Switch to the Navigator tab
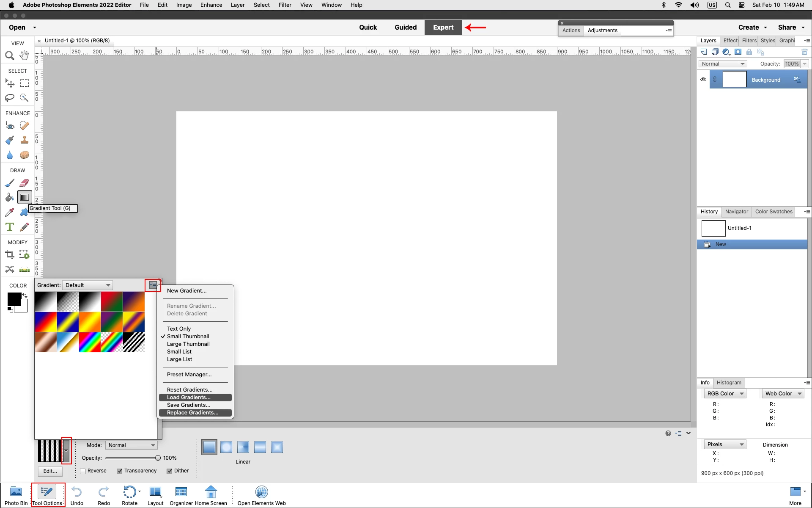Image resolution: width=812 pixels, height=508 pixels. pyautogui.click(x=736, y=212)
